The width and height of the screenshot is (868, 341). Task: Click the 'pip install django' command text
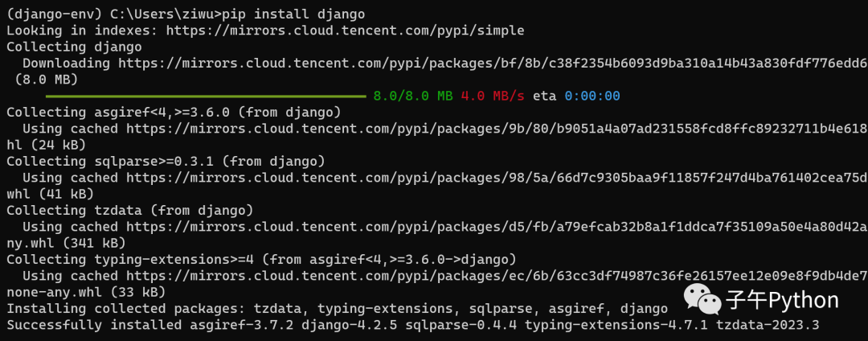(x=293, y=14)
